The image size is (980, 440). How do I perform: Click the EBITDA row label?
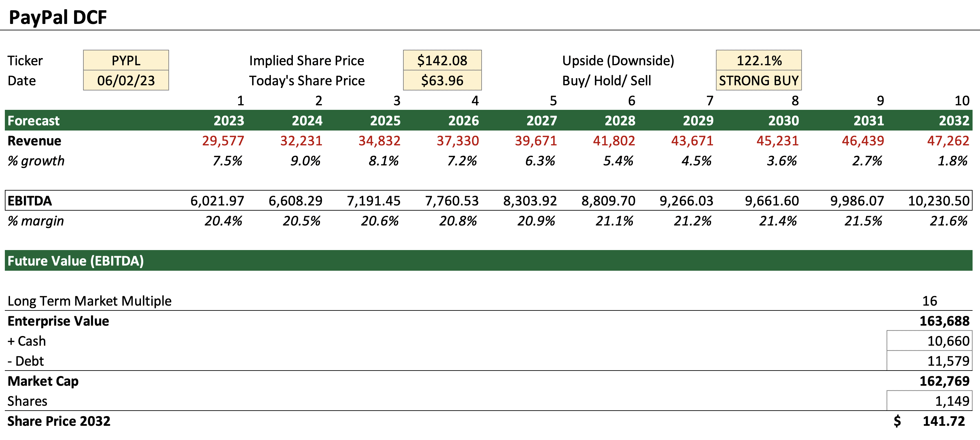tap(30, 201)
